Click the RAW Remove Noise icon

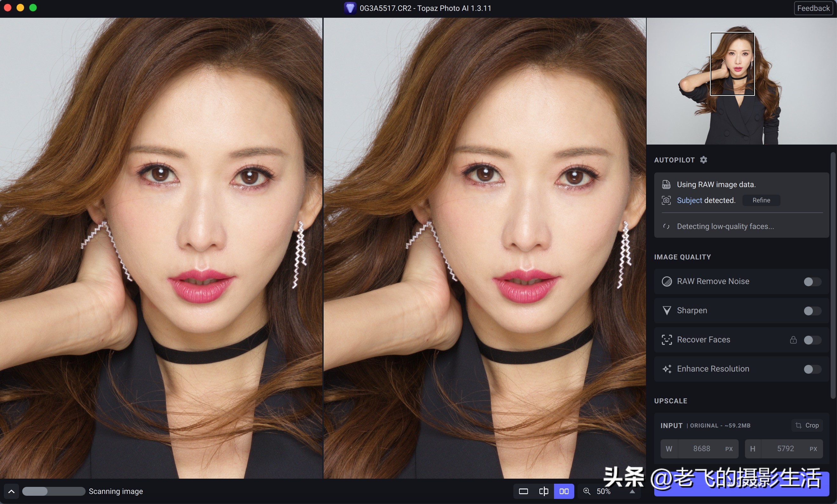[x=667, y=281]
